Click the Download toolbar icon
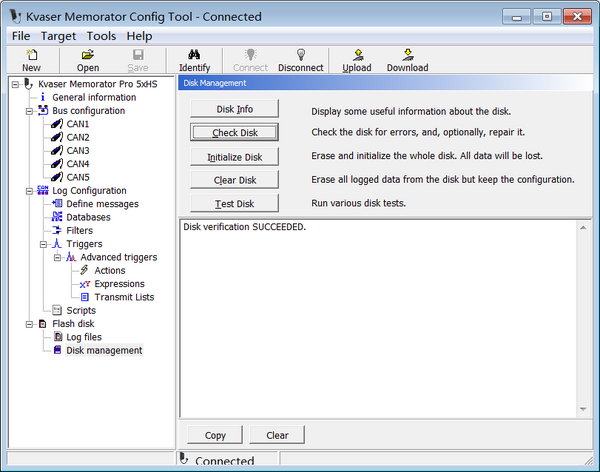The image size is (600, 472). 408,55
